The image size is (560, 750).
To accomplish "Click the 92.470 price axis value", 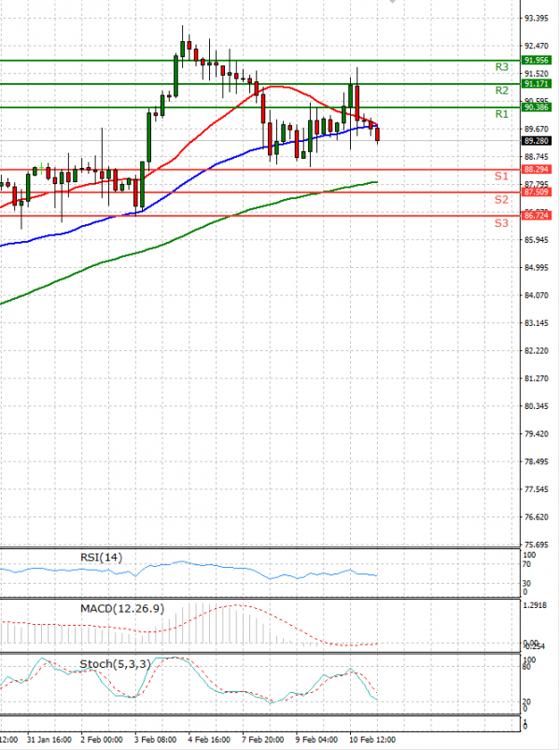I will point(537,46).
